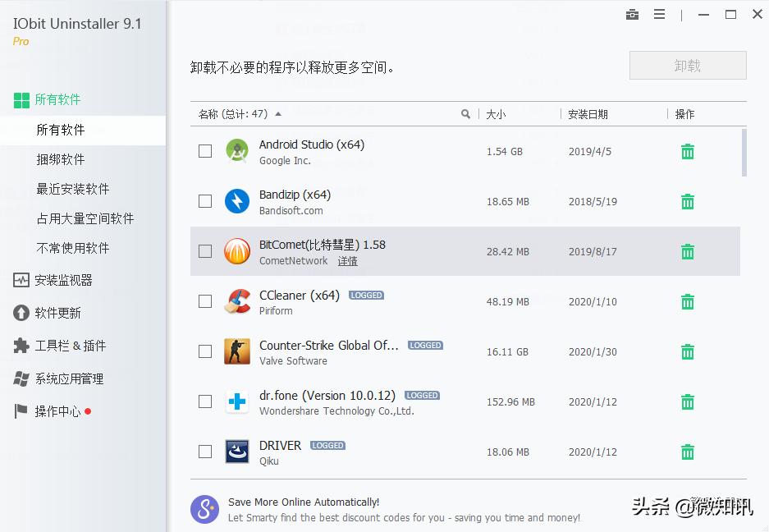Sort list by size column header

pyautogui.click(x=496, y=114)
